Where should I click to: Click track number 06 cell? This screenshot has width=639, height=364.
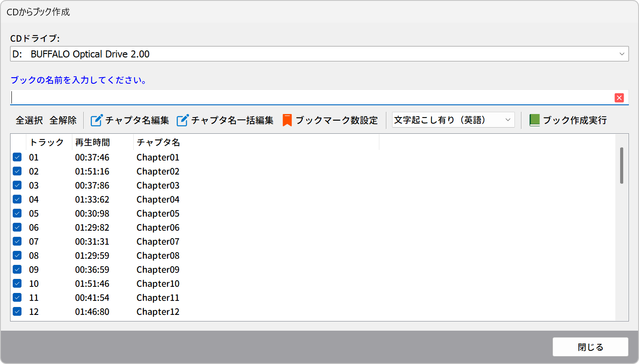[x=34, y=227]
